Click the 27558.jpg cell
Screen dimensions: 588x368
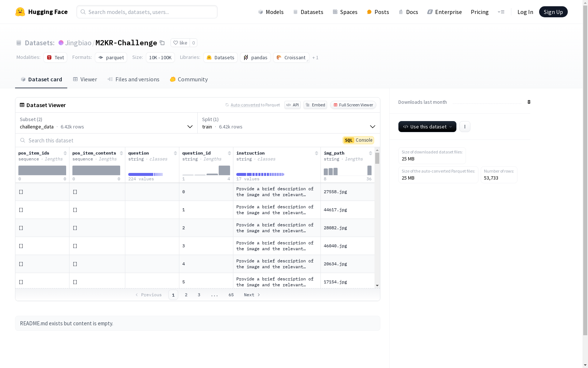click(348, 192)
